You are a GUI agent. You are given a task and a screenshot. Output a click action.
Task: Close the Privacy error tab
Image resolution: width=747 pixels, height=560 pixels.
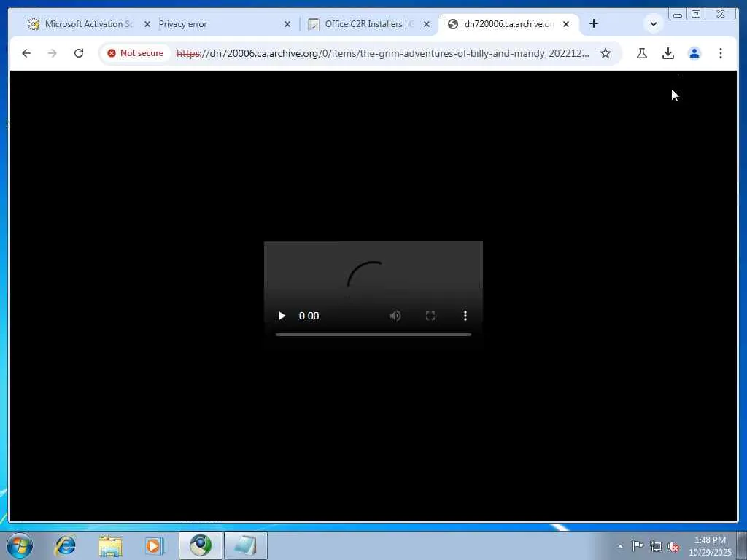point(287,24)
